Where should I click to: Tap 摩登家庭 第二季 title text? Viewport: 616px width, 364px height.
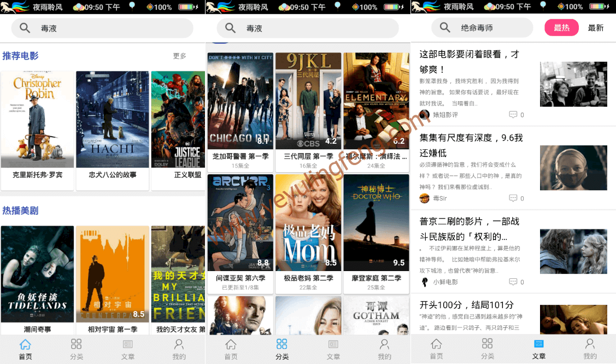pos(377,278)
